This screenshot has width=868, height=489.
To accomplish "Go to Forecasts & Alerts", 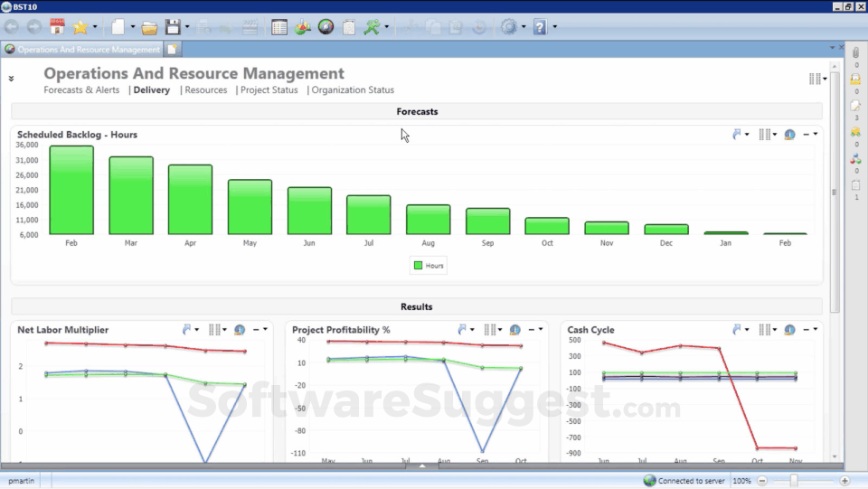I will [81, 90].
